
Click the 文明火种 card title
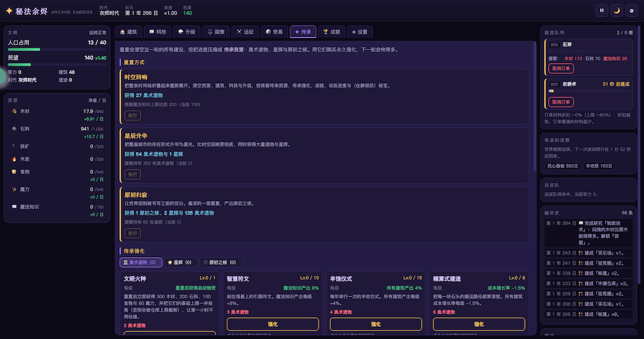point(135,278)
